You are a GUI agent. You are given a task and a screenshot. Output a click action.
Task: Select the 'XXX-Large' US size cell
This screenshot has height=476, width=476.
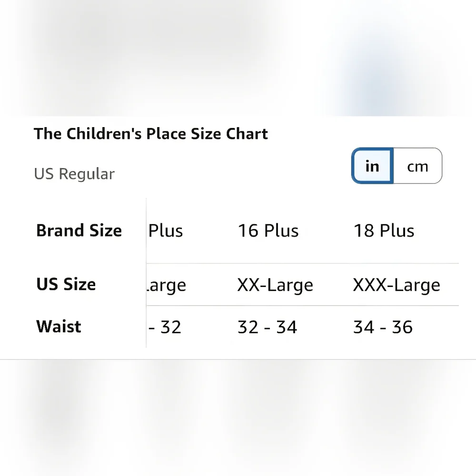pos(397,285)
